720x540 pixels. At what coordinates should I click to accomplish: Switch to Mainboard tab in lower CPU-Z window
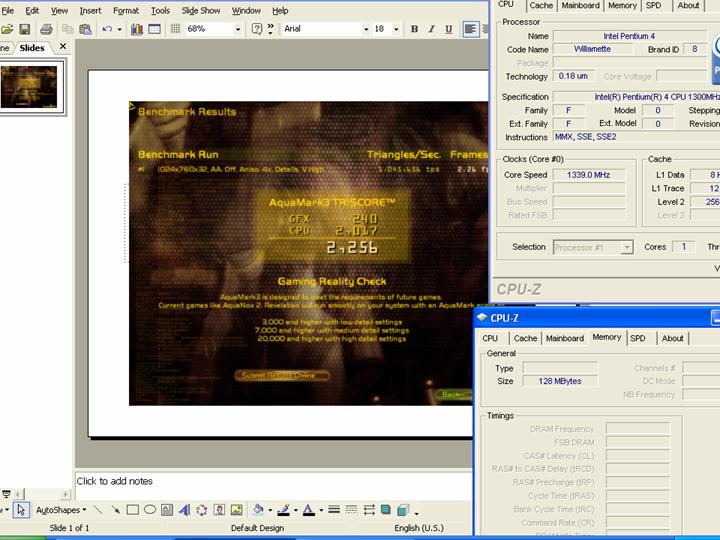click(x=565, y=338)
